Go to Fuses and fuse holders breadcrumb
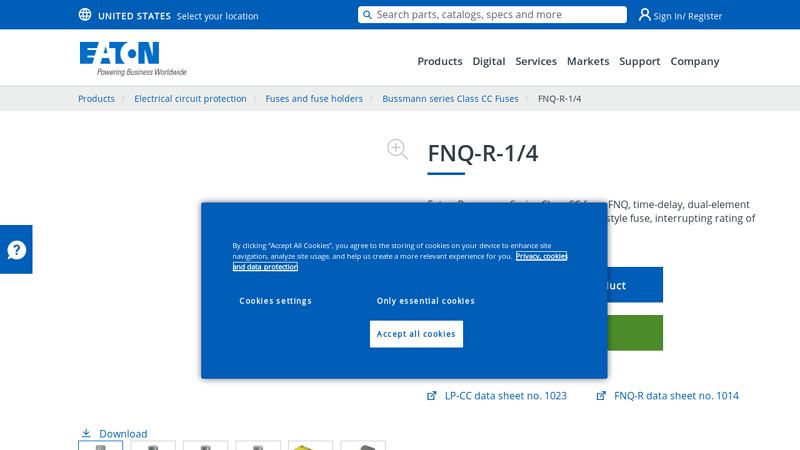 [x=314, y=99]
